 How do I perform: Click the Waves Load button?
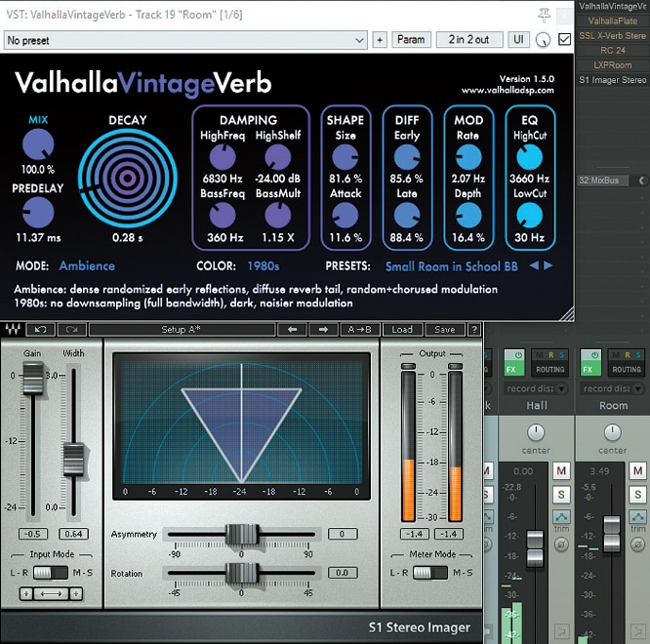[402, 330]
